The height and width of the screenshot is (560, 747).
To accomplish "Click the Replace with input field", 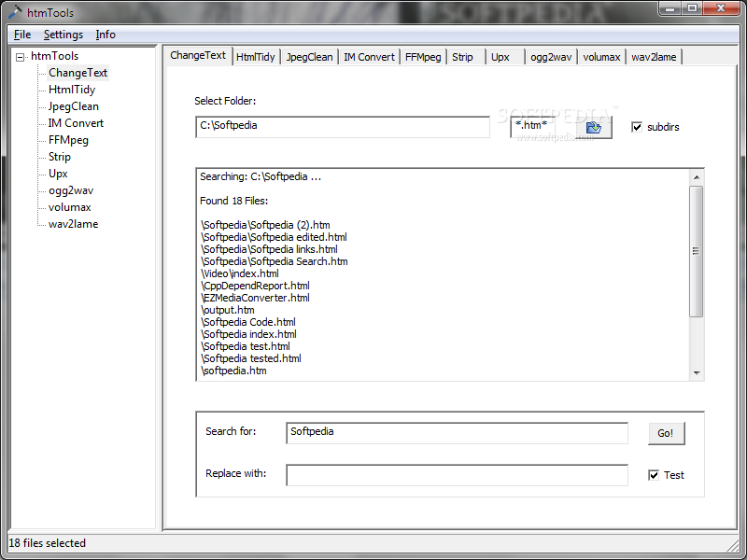I will tap(457, 475).
